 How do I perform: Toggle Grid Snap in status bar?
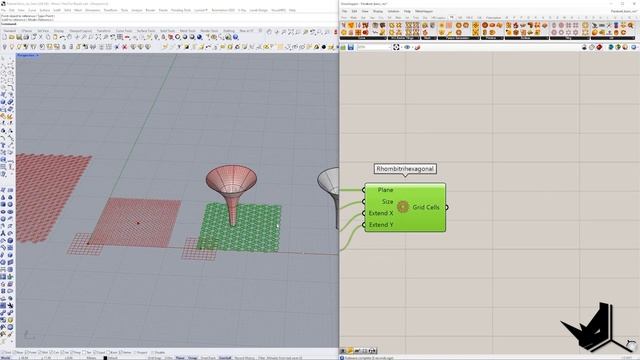pos(154,358)
